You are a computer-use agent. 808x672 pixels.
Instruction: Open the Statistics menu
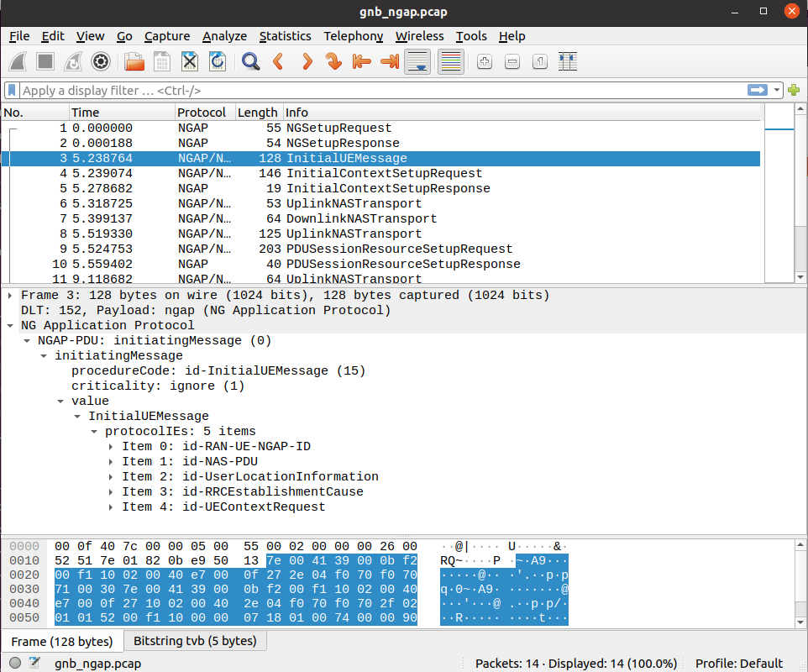pos(285,36)
